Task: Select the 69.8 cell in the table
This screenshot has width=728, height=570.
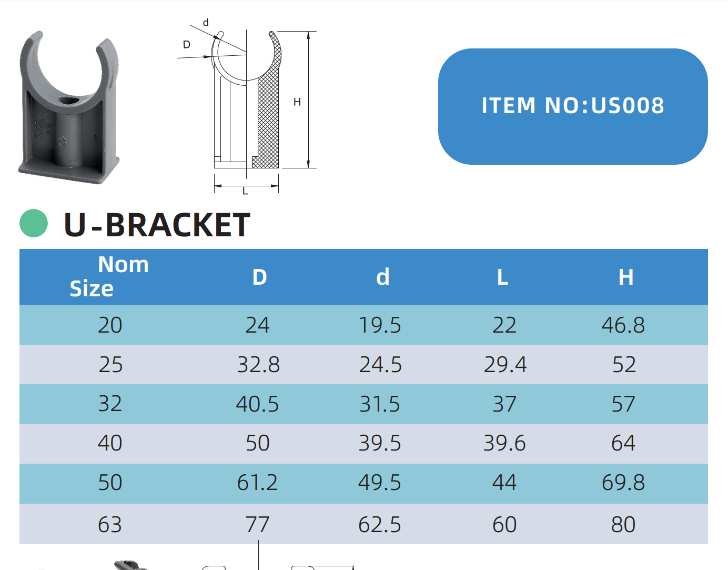Action: click(x=623, y=483)
